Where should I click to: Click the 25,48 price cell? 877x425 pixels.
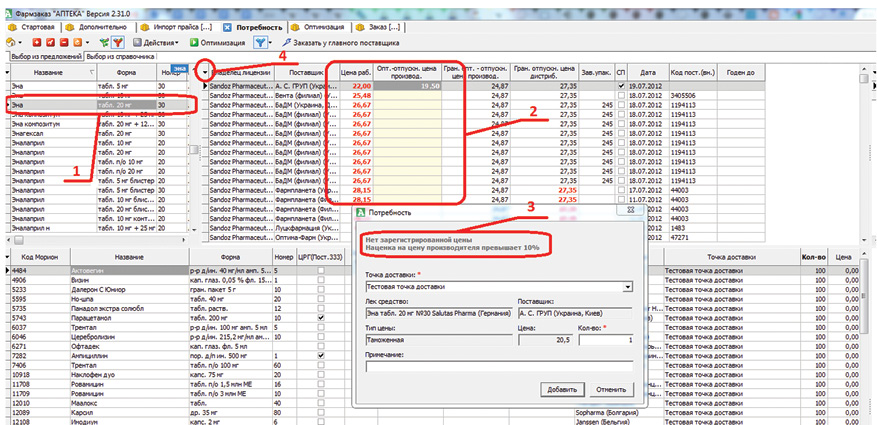[357, 96]
